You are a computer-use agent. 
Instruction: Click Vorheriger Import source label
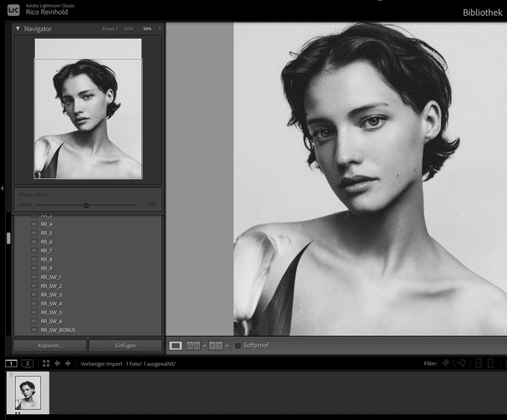pyautogui.click(x=101, y=364)
